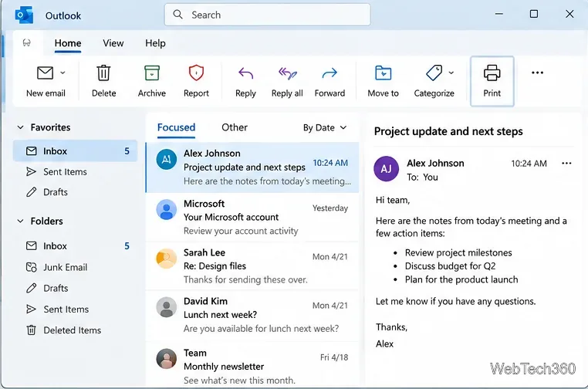
Task: Print the current email
Action: [x=492, y=81]
